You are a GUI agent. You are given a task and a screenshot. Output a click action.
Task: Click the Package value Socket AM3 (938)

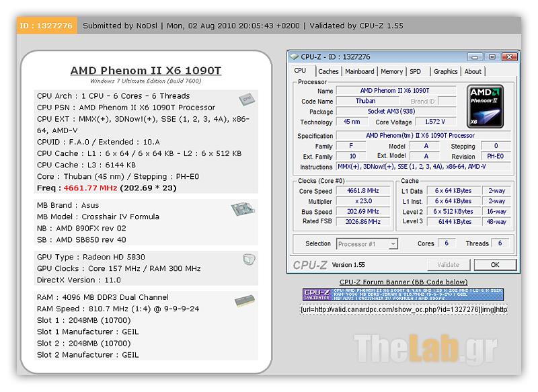pyautogui.click(x=396, y=111)
